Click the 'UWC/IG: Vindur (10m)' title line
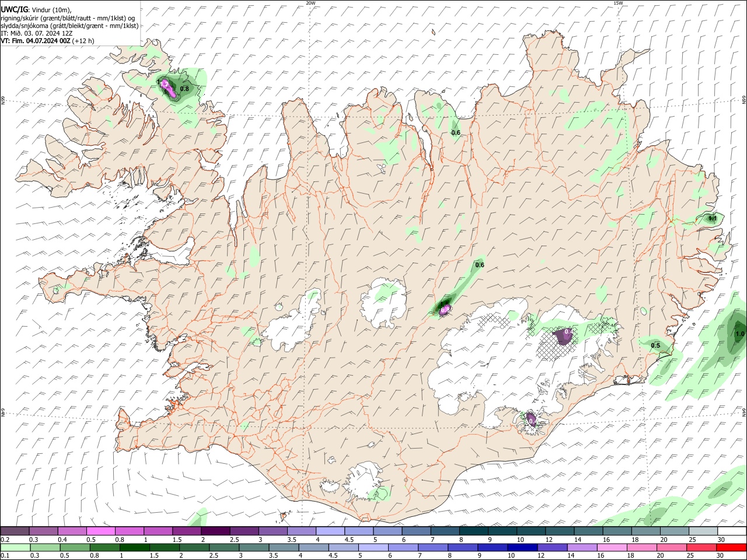The image size is (747, 560). (x=36, y=10)
